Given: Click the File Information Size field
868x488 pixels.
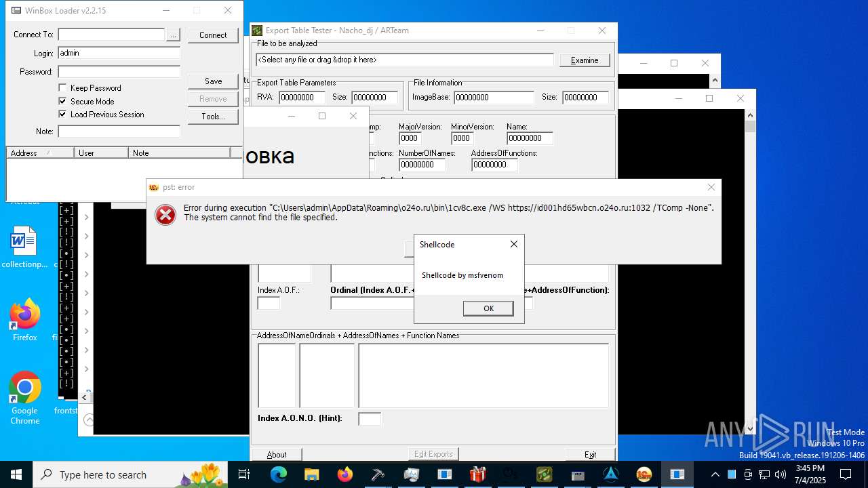Looking at the screenshot, I should tap(585, 98).
